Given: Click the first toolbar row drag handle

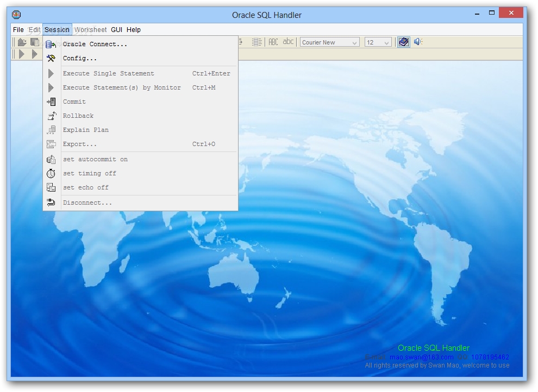Looking at the screenshot, I should point(14,42).
